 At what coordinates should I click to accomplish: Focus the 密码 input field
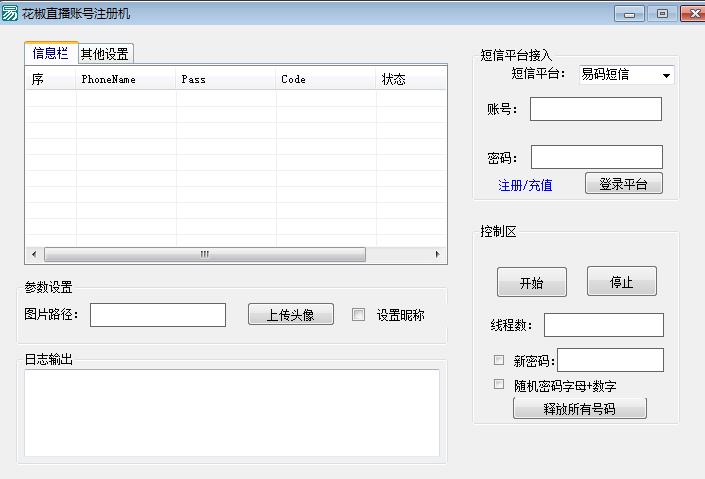[x=596, y=157]
